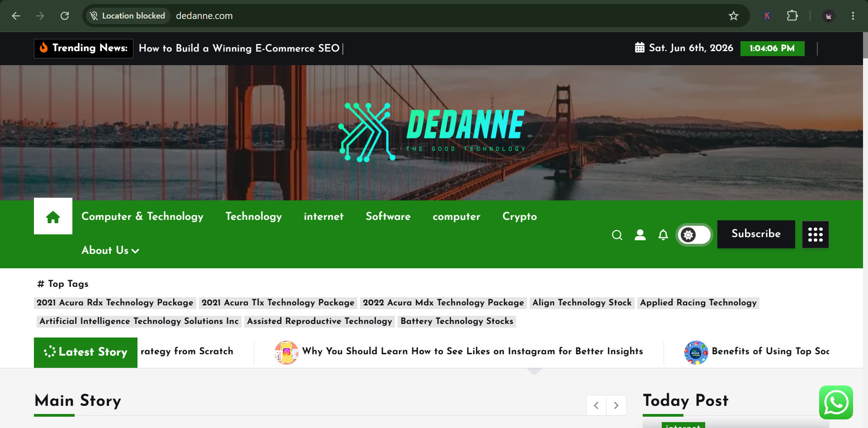Open the browser extensions puzzle icon

792,16
